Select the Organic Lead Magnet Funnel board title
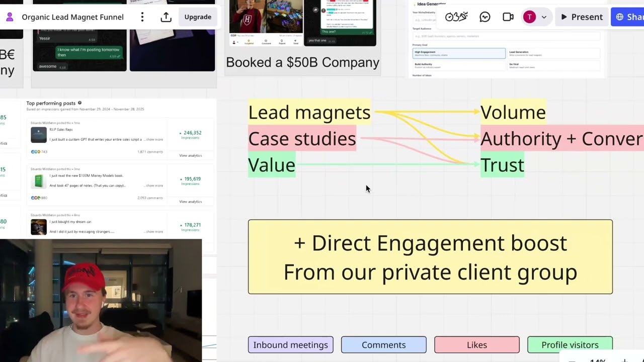The width and height of the screenshot is (644, 362). click(72, 17)
